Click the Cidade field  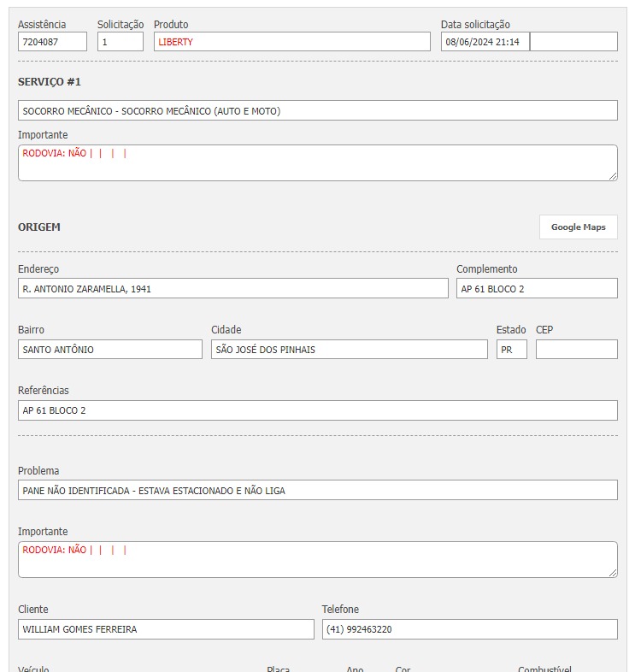tap(350, 350)
